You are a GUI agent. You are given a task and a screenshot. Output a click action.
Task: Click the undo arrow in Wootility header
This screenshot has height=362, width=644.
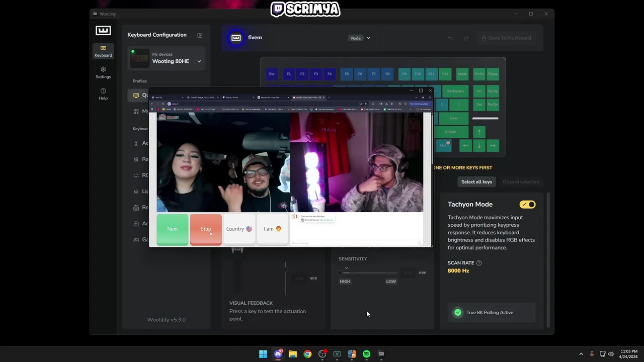[450, 38]
